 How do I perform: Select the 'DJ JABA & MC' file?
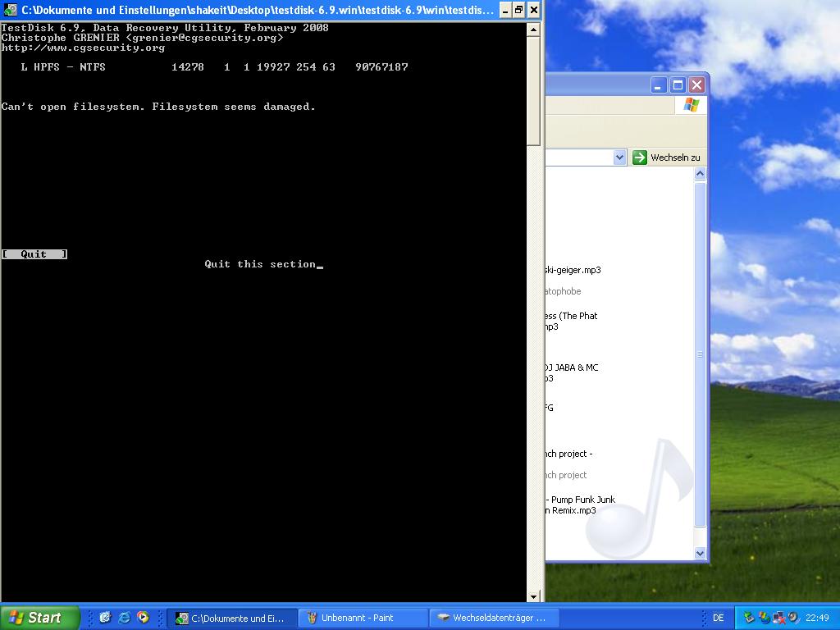tap(572, 373)
